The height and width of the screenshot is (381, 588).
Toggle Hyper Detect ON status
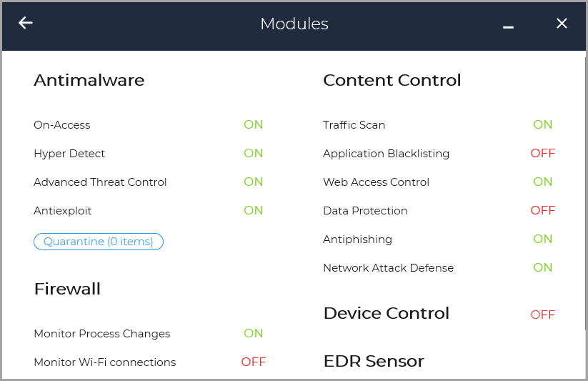(x=254, y=153)
